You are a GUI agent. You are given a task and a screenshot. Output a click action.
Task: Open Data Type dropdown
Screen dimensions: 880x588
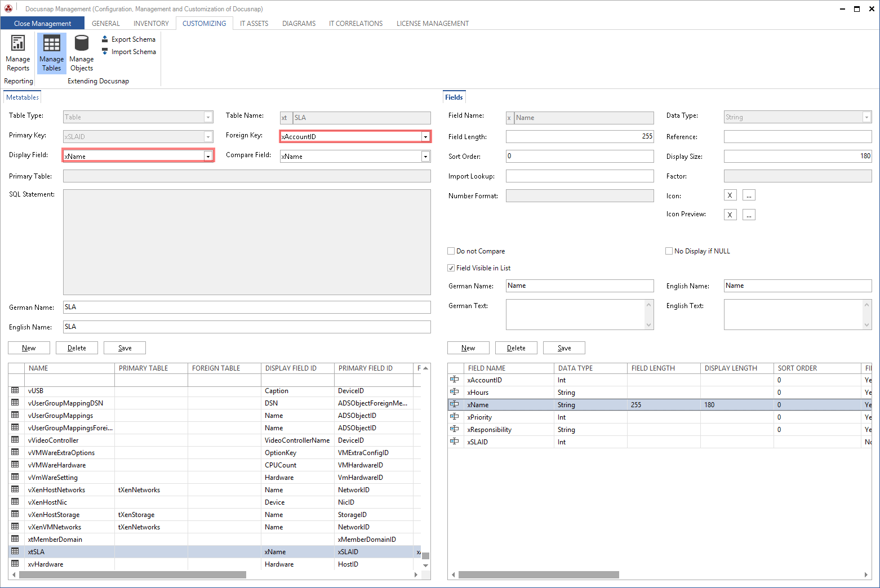pyautogui.click(x=867, y=117)
